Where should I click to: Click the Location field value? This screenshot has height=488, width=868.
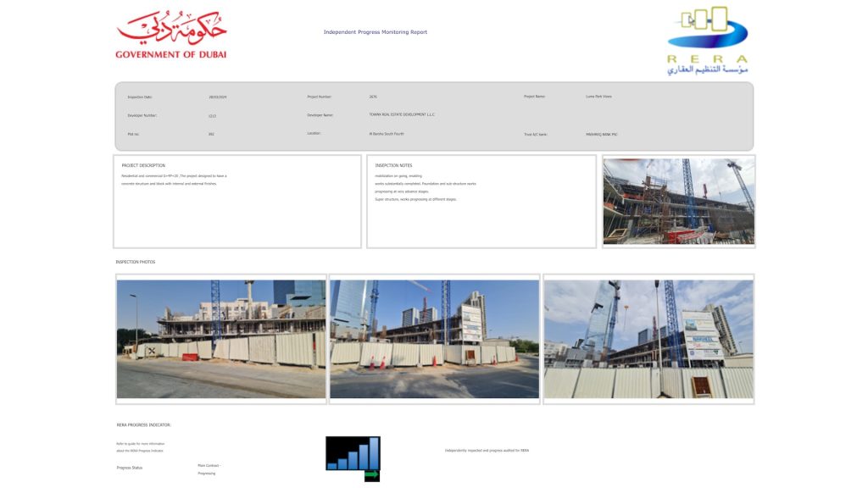(x=387, y=133)
